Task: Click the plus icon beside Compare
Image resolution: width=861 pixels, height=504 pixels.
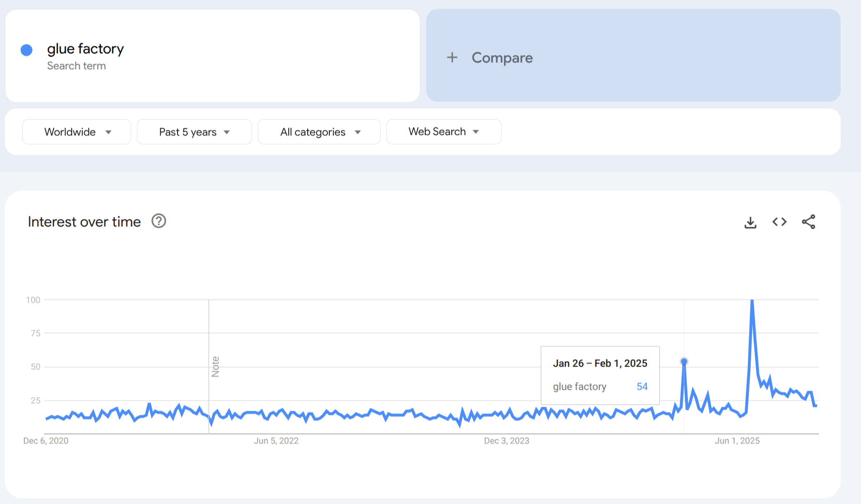Action: (x=452, y=58)
